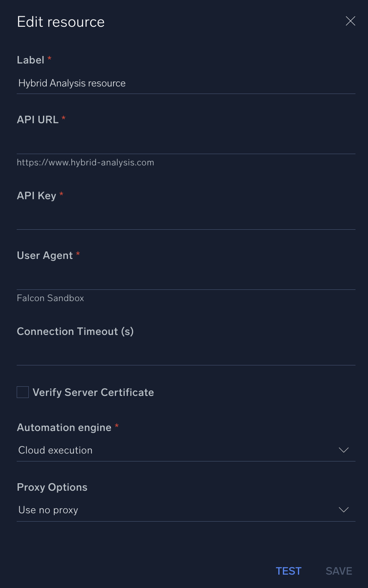The width and height of the screenshot is (368, 588).
Task: Close the Edit resource dialog
Action: point(350,21)
